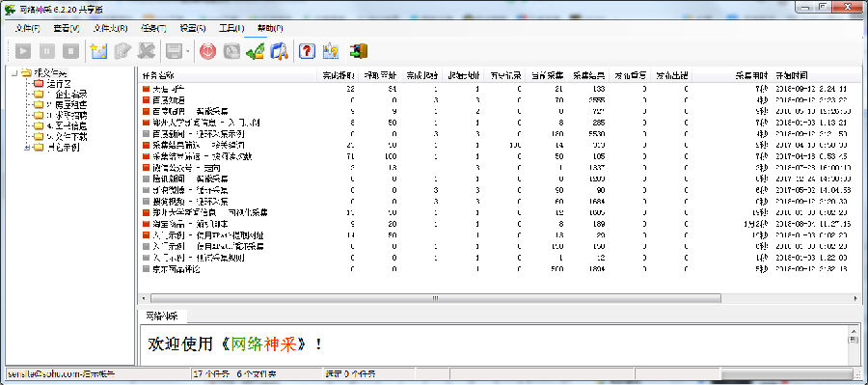Viewport: 868px width, 385px height.
Task: Click the red status icon beside 微信公众号
Action: [x=147, y=167]
